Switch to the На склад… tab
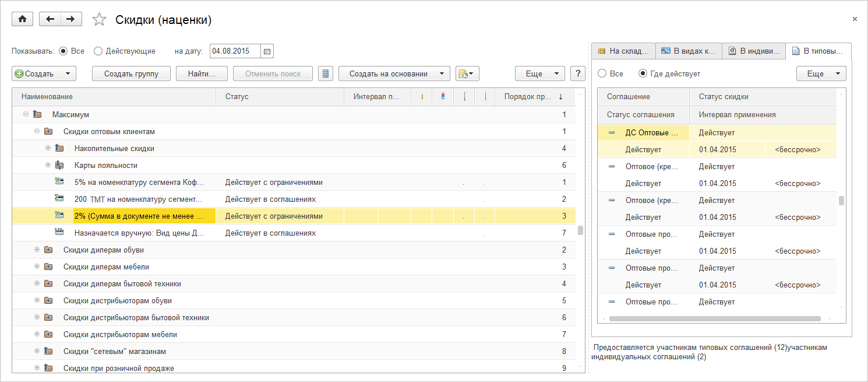The height and width of the screenshot is (382, 868). click(x=623, y=51)
